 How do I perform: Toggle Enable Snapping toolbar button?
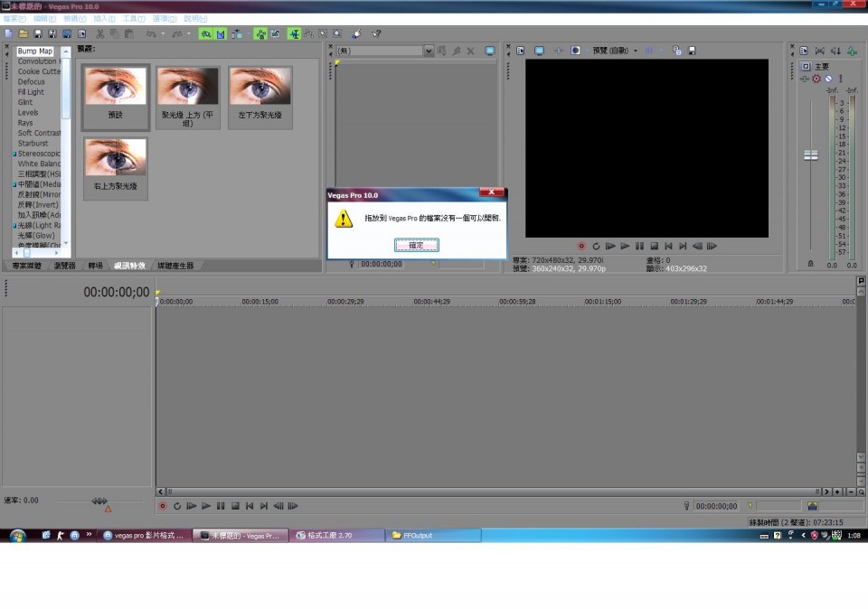point(206,33)
